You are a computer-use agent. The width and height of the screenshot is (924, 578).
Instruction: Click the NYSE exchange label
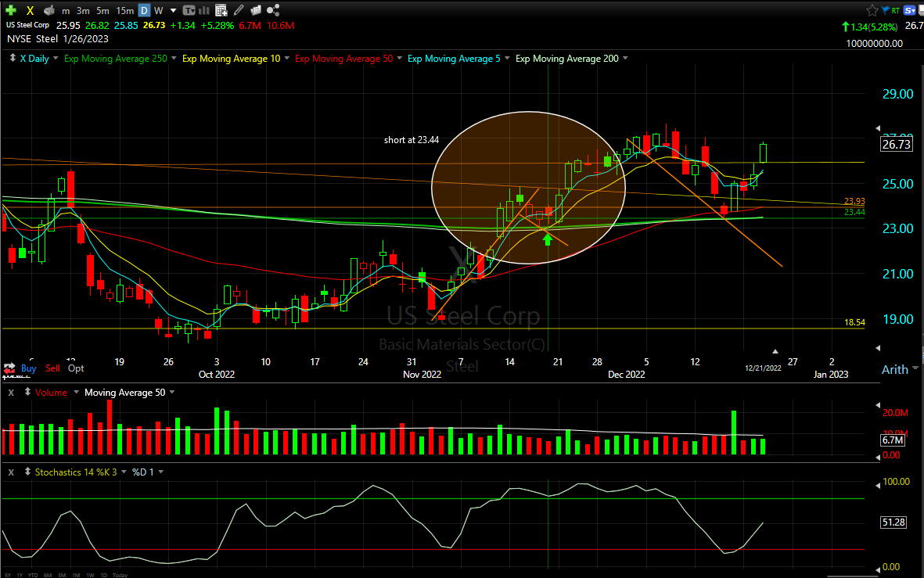click(19, 39)
